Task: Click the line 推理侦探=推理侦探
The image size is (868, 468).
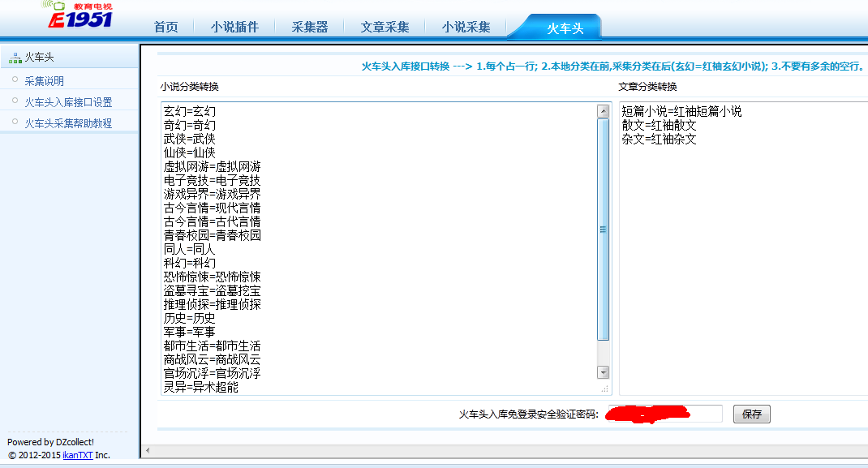Action: pyautogui.click(x=212, y=305)
